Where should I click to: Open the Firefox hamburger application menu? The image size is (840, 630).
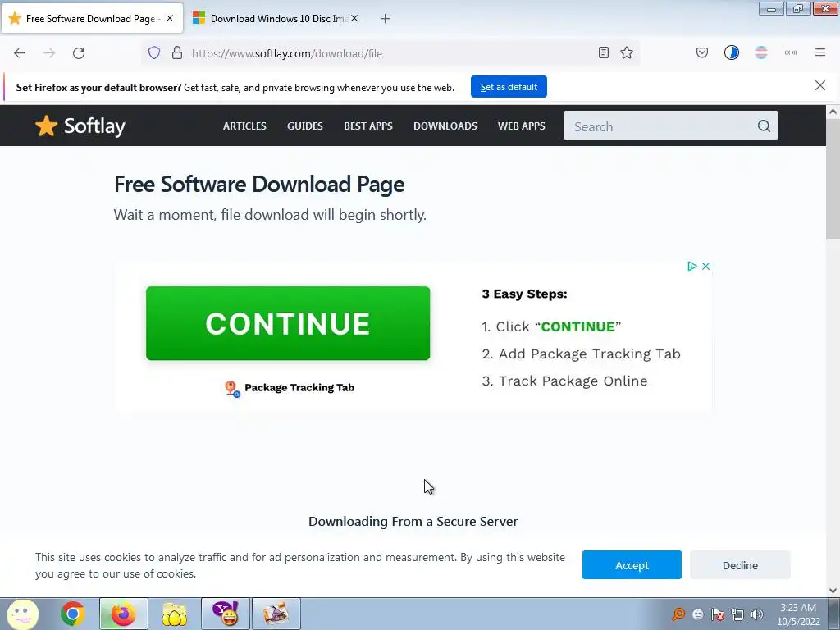pyautogui.click(x=820, y=52)
